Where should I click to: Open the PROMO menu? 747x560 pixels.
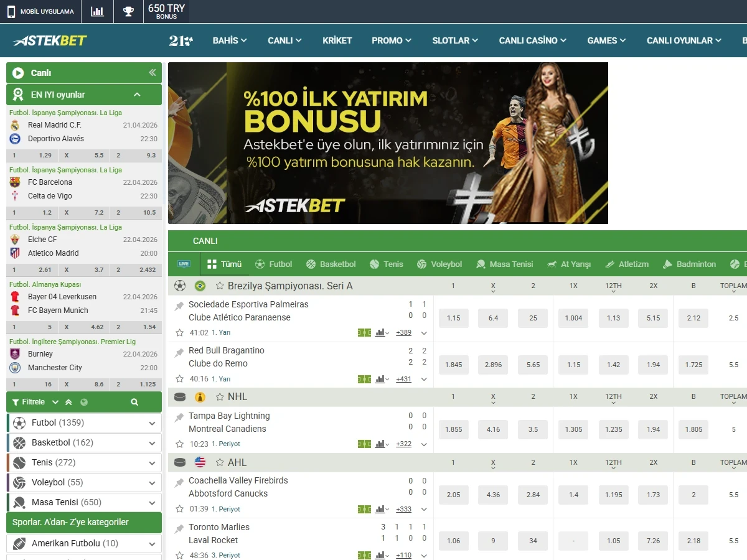click(392, 40)
